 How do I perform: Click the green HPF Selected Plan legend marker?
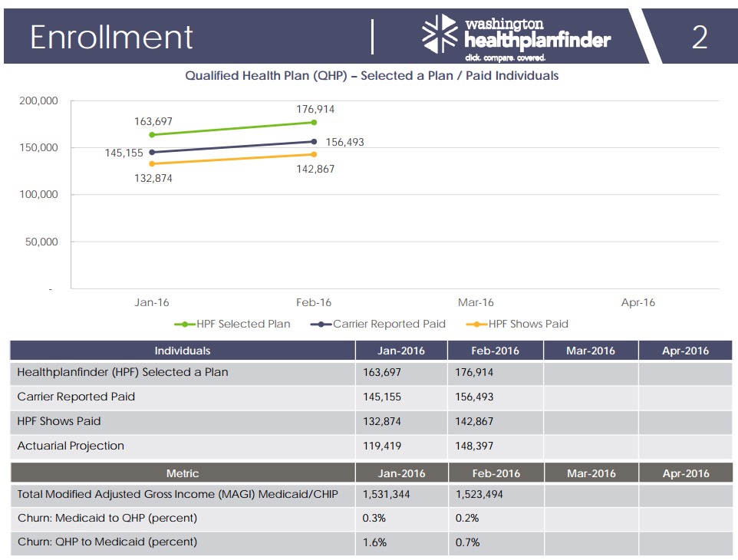point(185,324)
